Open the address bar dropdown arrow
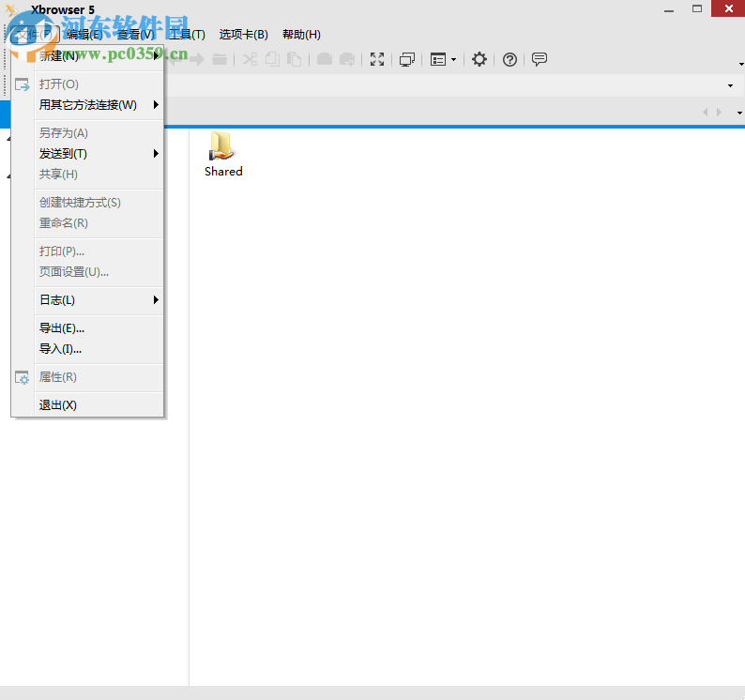 tap(730, 86)
